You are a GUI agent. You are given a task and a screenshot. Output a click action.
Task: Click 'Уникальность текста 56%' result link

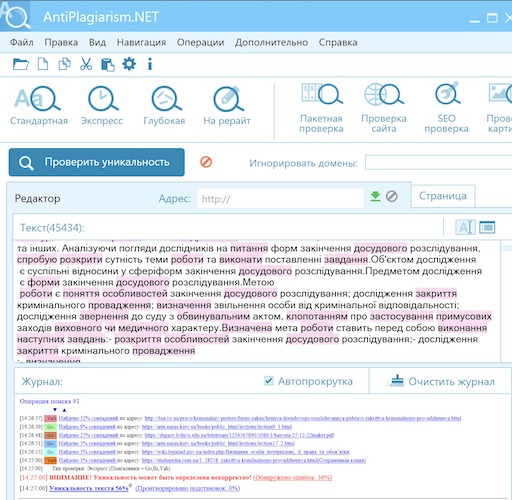89,488
